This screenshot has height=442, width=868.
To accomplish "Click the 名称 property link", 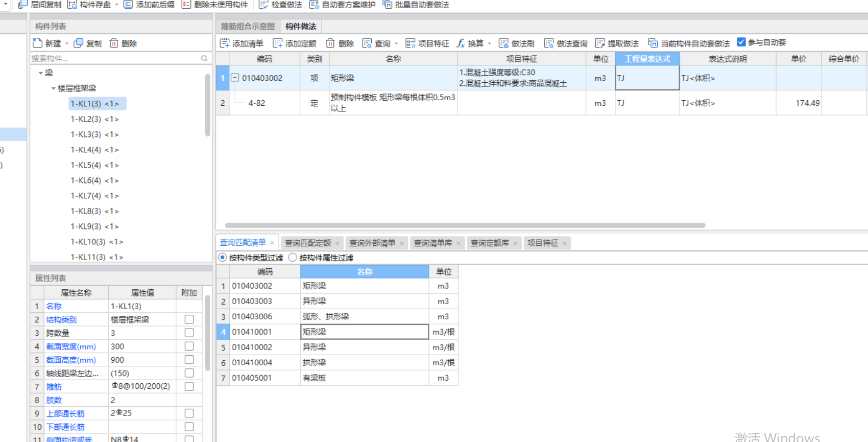I will (x=54, y=306).
